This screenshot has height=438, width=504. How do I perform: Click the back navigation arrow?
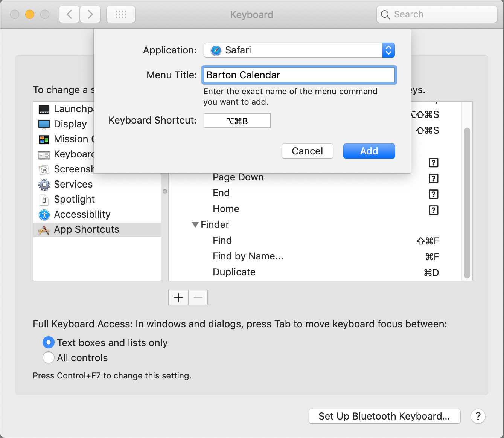pos(69,15)
